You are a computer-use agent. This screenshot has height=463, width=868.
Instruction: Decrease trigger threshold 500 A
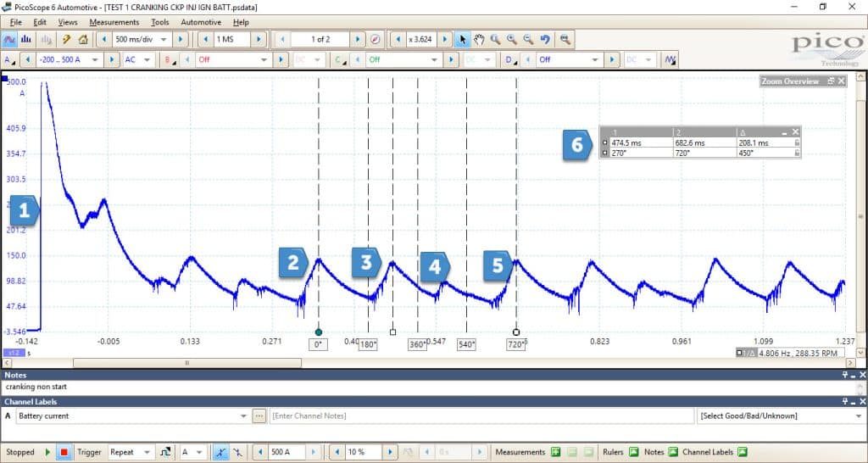pos(260,452)
